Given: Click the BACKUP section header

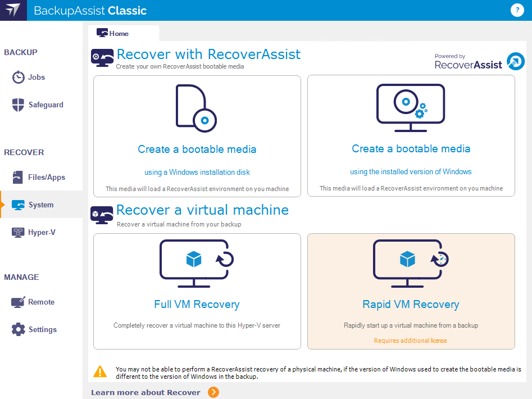Looking at the screenshot, I should click(x=21, y=53).
